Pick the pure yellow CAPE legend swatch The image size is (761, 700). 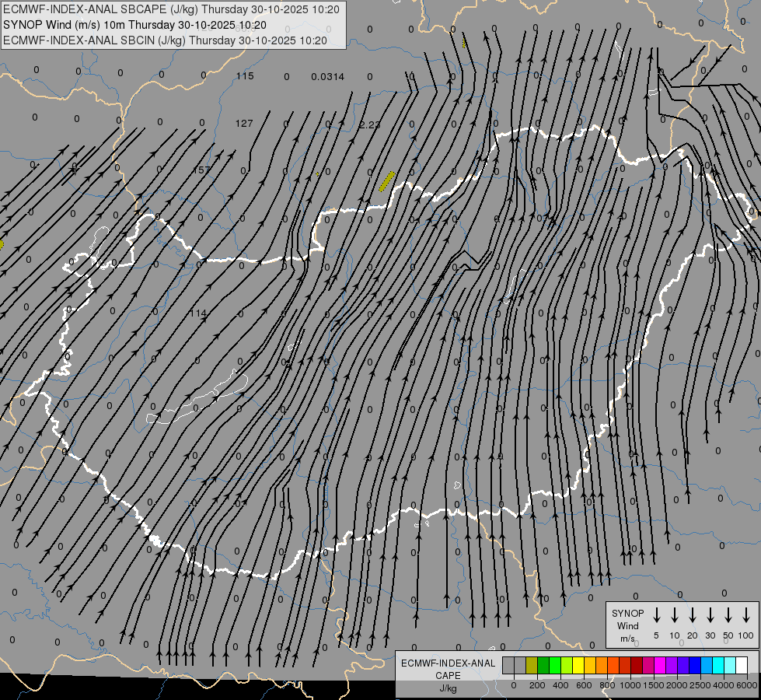[x=578, y=665]
